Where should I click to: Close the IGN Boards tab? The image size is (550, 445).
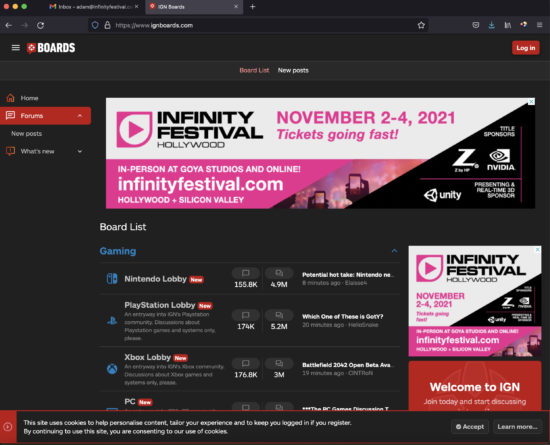coord(236,7)
